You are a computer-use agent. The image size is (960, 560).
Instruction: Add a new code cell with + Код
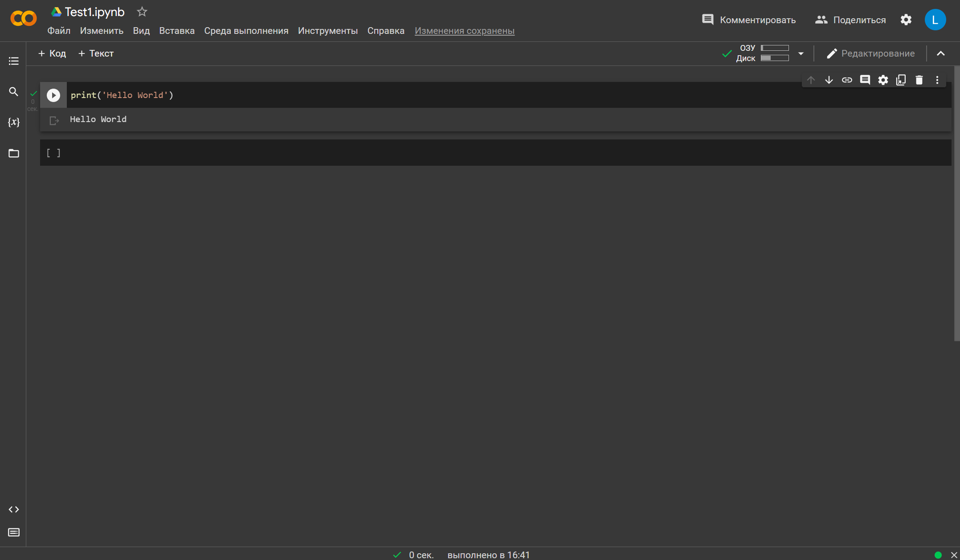(x=52, y=53)
